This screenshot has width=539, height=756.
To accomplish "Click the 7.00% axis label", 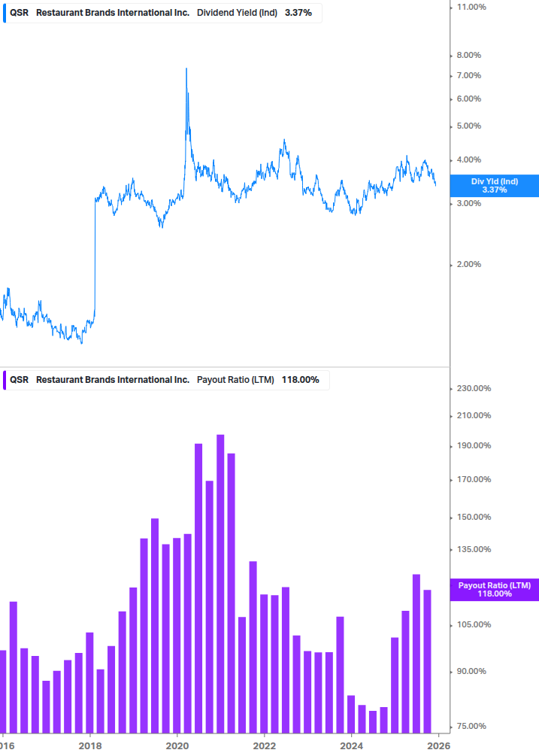I will tap(468, 75).
